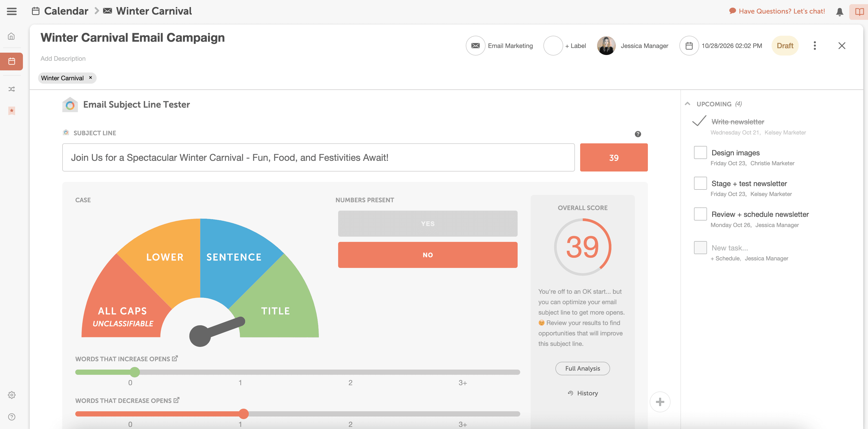The width and height of the screenshot is (868, 429).
Task: Click the subject line text field
Action: [318, 157]
